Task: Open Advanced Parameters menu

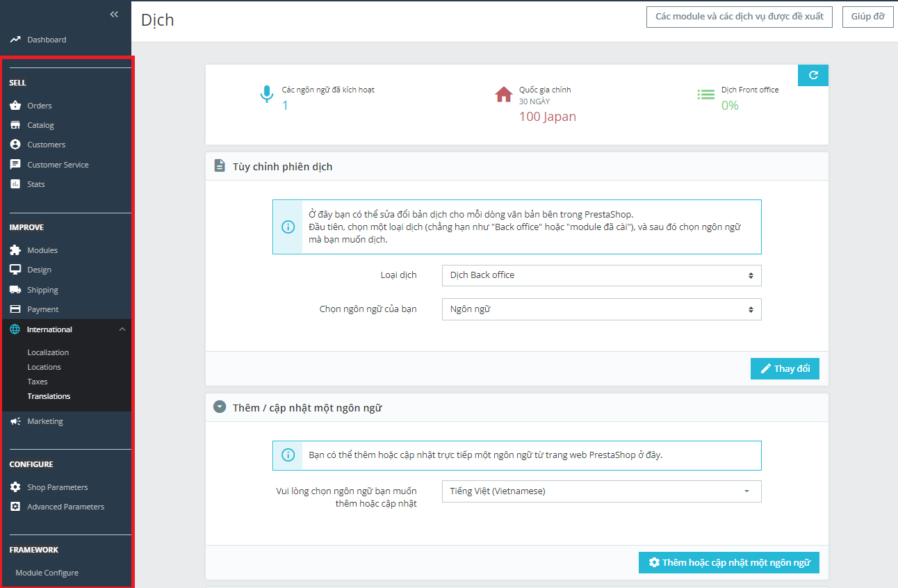Action: pyautogui.click(x=66, y=507)
